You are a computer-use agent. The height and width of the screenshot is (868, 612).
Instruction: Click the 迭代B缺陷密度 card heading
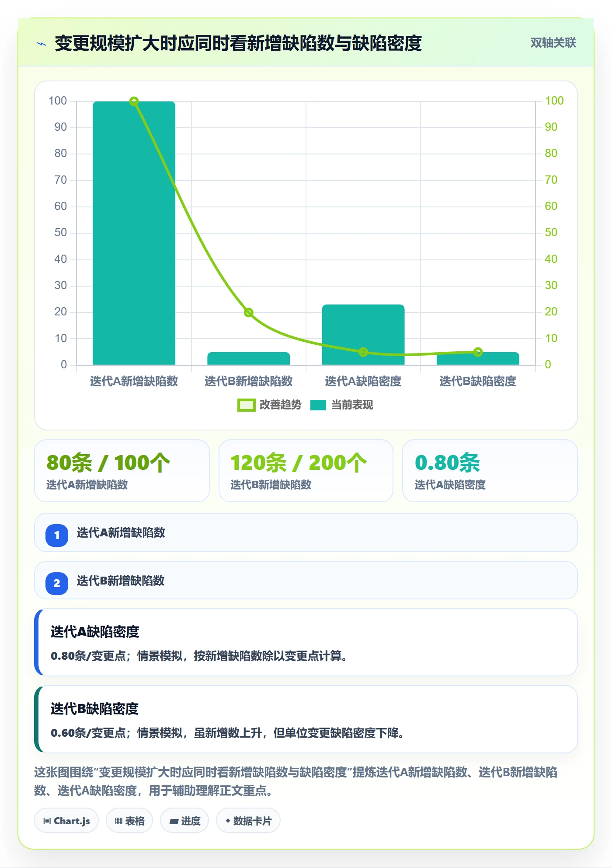coord(95,709)
